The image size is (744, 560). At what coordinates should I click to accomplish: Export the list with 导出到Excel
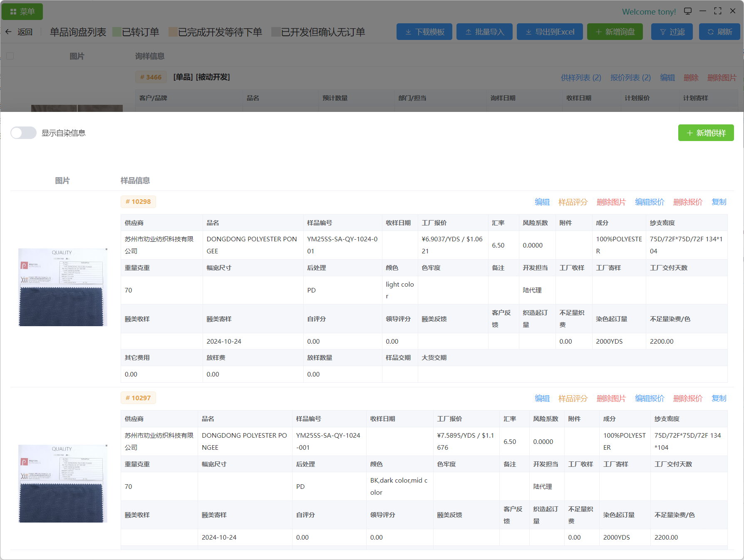549,32
